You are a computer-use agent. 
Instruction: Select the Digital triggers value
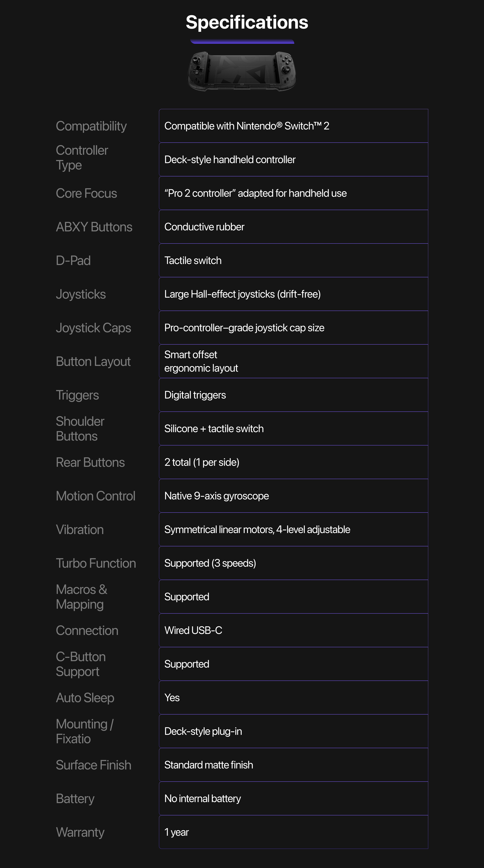pyautogui.click(x=195, y=395)
